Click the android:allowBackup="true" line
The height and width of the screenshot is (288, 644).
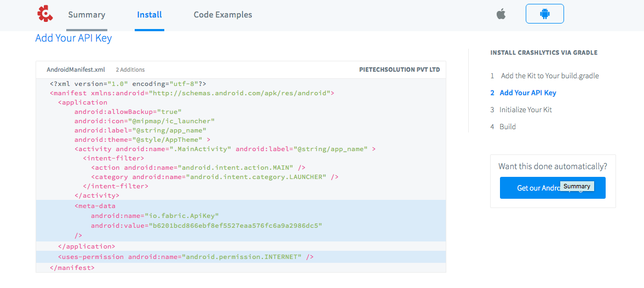tap(128, 112)
